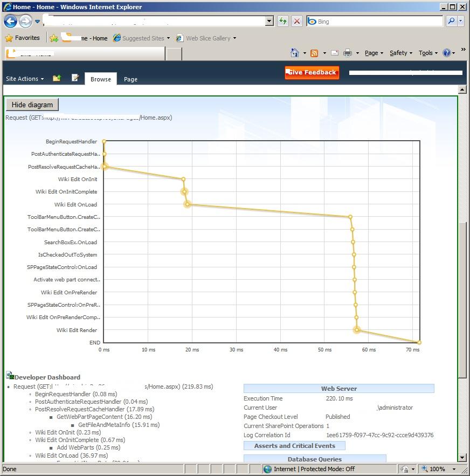Add page to Favorites bar icon

click(54, 38)
